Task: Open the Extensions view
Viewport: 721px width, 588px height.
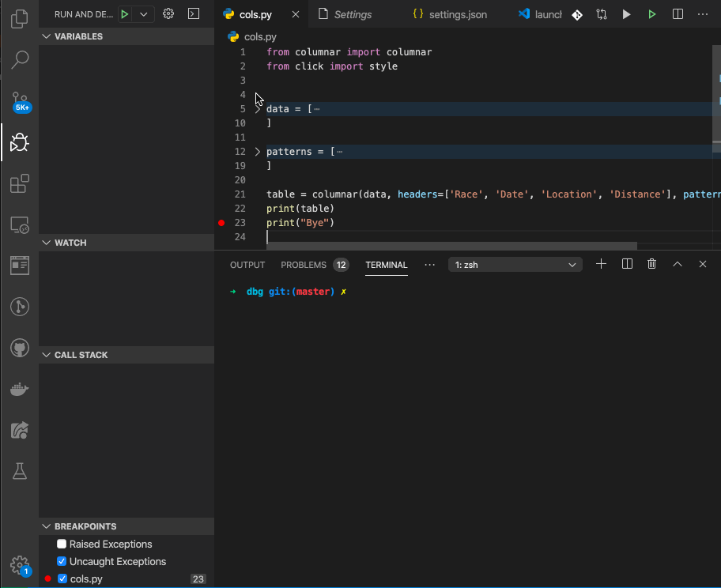Action: (19, 183)
